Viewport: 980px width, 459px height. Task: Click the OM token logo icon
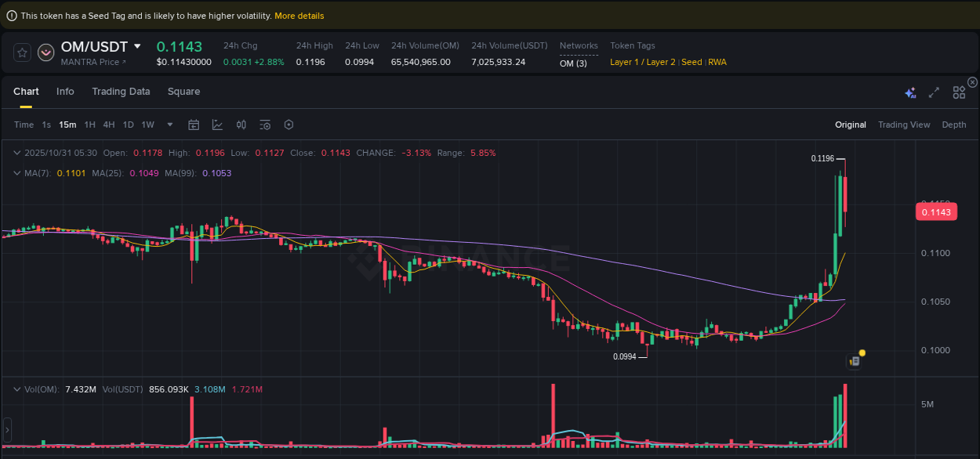45,53
